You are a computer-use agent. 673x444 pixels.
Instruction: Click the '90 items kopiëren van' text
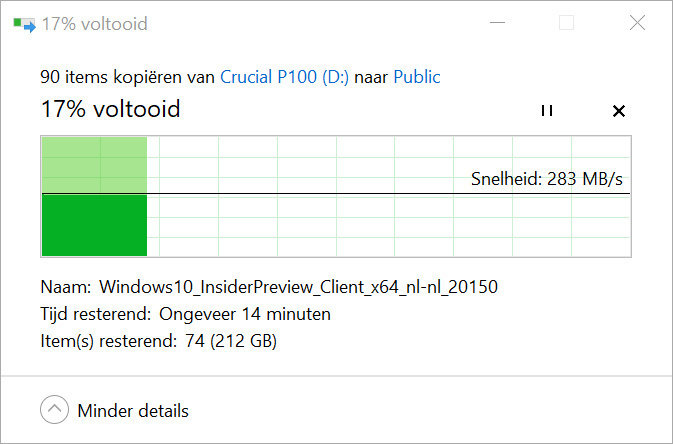(x=128, y=76)
